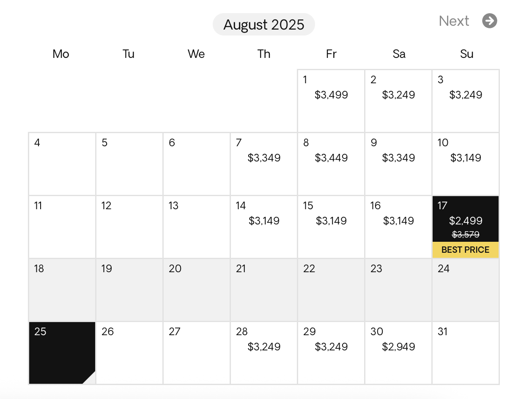Open the August 2025 month selector

[264, 24]
